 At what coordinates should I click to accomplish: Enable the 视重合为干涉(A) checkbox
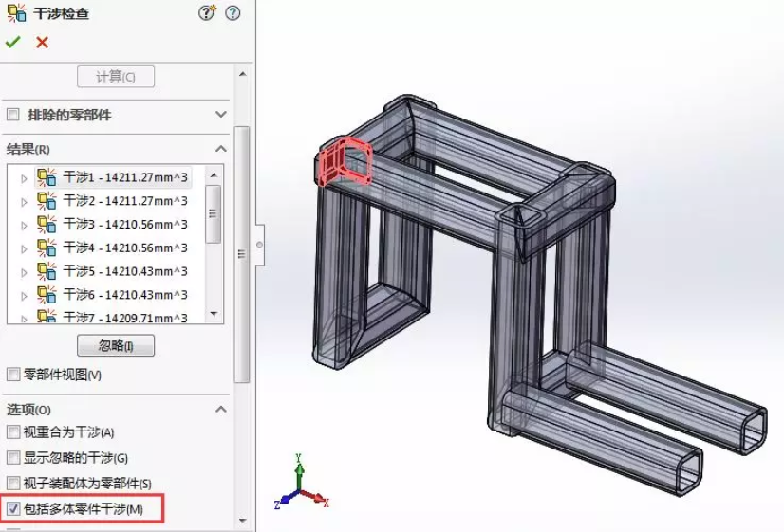[13, 432]
